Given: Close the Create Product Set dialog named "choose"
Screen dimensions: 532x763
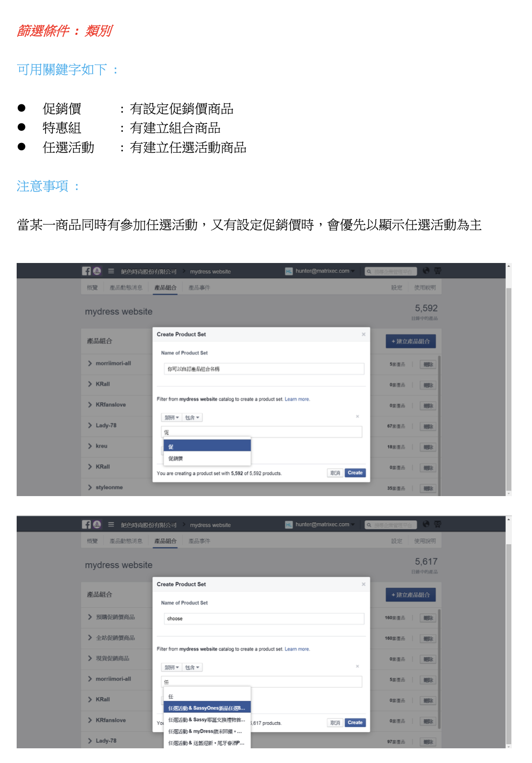Looking at the screenshot, I should pyautogui.click(x=363, y=584).
